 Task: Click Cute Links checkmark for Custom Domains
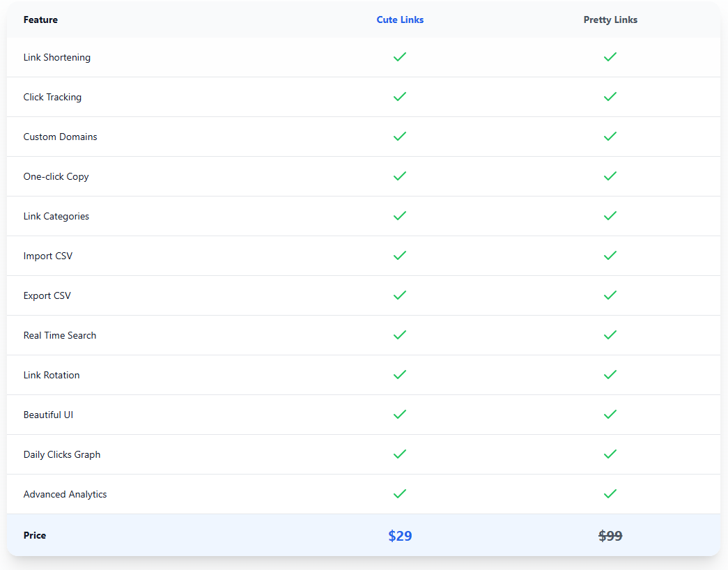point(400,137)
